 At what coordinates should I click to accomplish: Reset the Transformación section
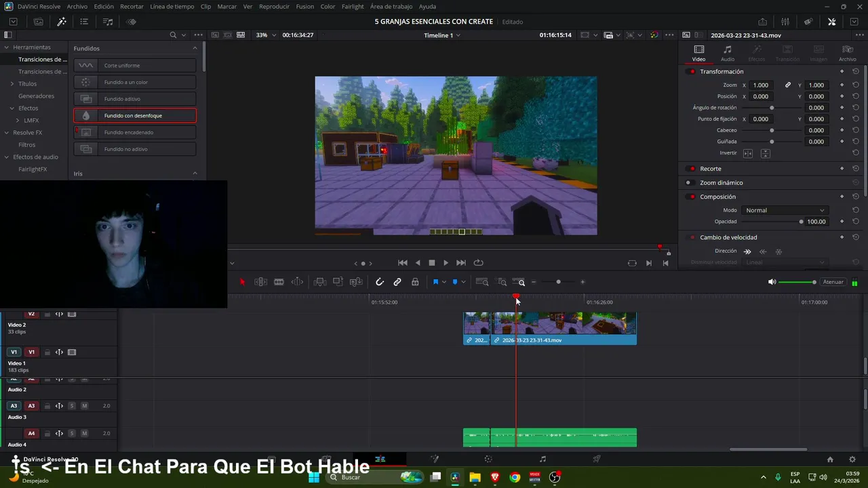(856, 72)
